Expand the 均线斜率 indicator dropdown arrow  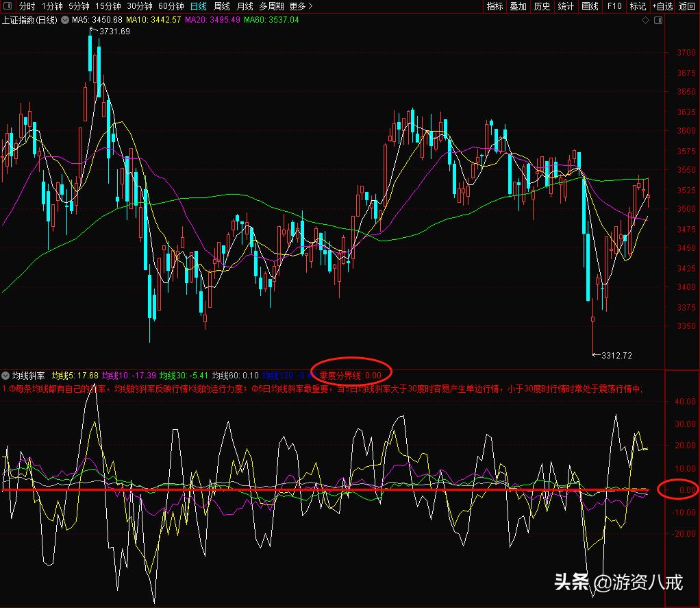click(x=6, y=376)
